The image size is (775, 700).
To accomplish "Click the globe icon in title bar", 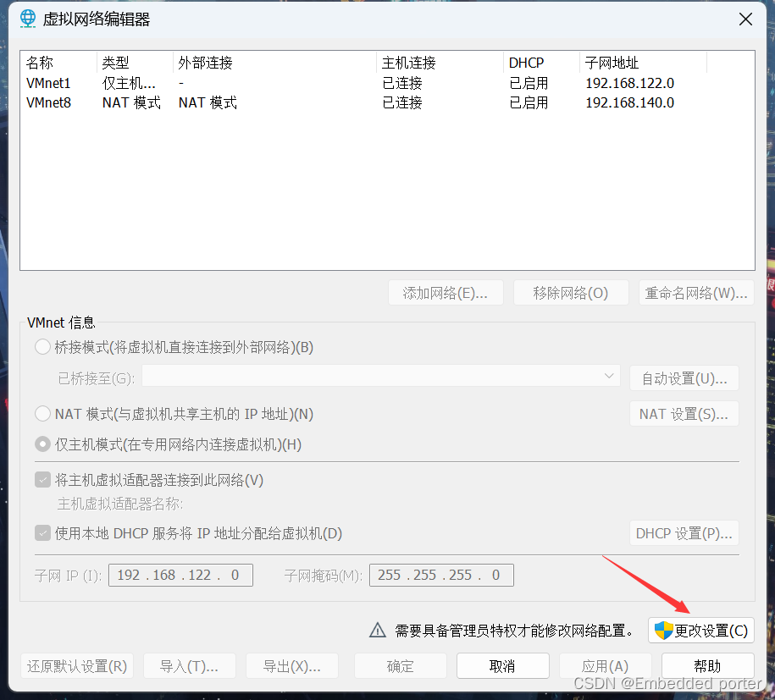I will click(x=28, y=19).
